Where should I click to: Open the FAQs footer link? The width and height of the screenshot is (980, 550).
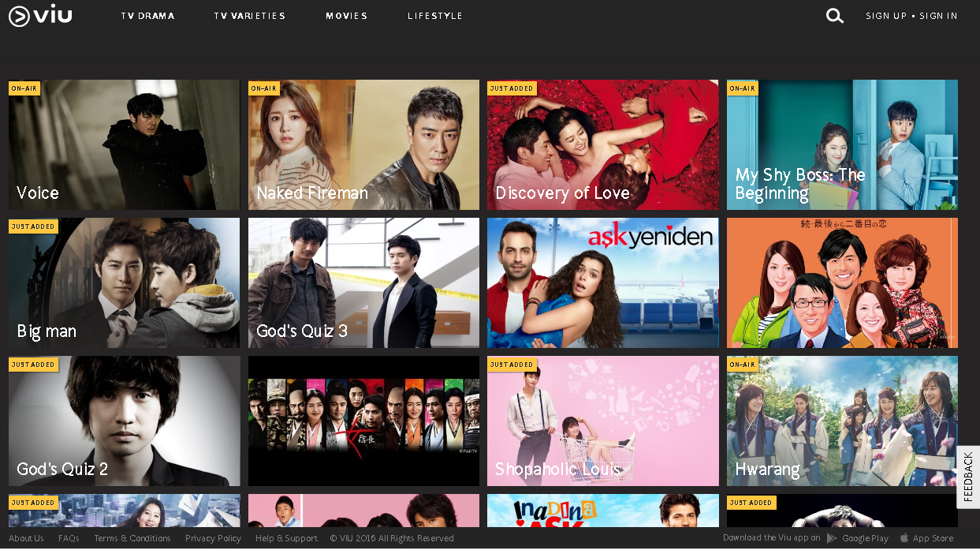coord(69,538)
